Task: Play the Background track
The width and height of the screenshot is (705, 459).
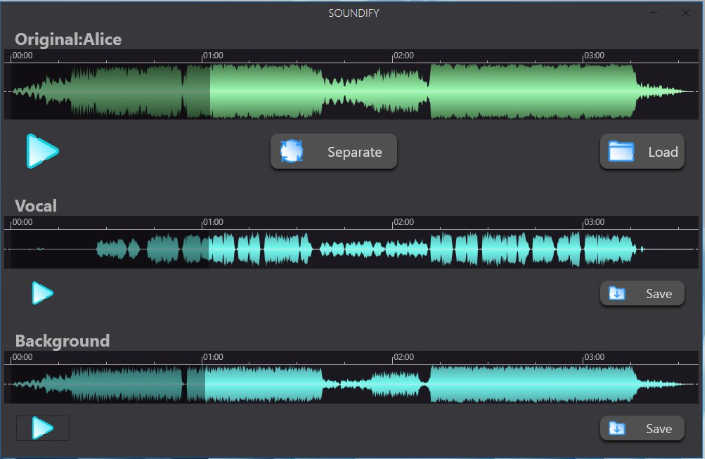Action: (x=43, y=428)
